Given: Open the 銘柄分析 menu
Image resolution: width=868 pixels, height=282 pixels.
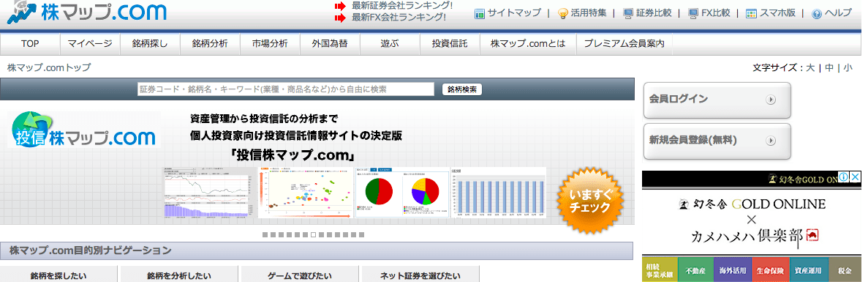Looking at the screenshot, I should coord(210,44).
